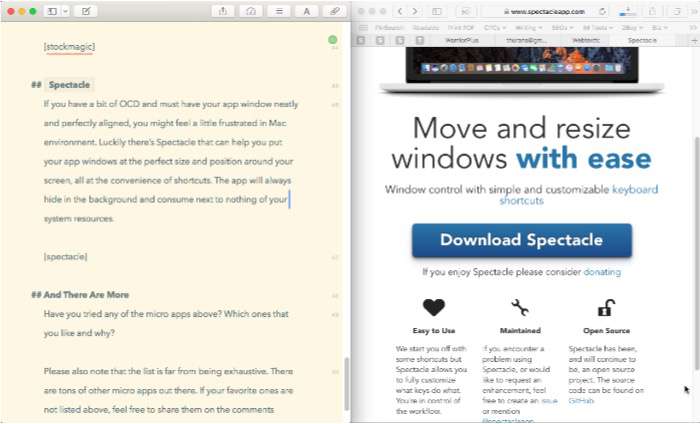
Task: Click the '## Spectacle' heading in the editor
Action: point(61,85)
